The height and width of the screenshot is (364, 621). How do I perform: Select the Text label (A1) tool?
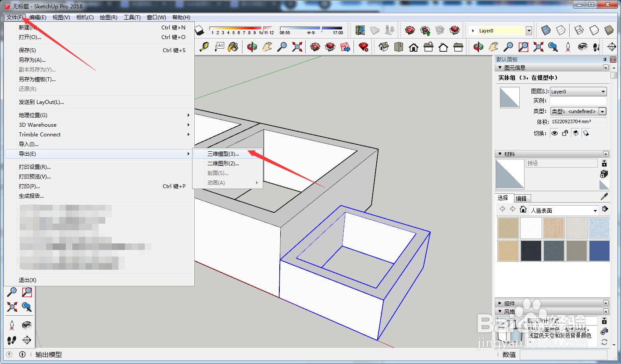[219, 47]
